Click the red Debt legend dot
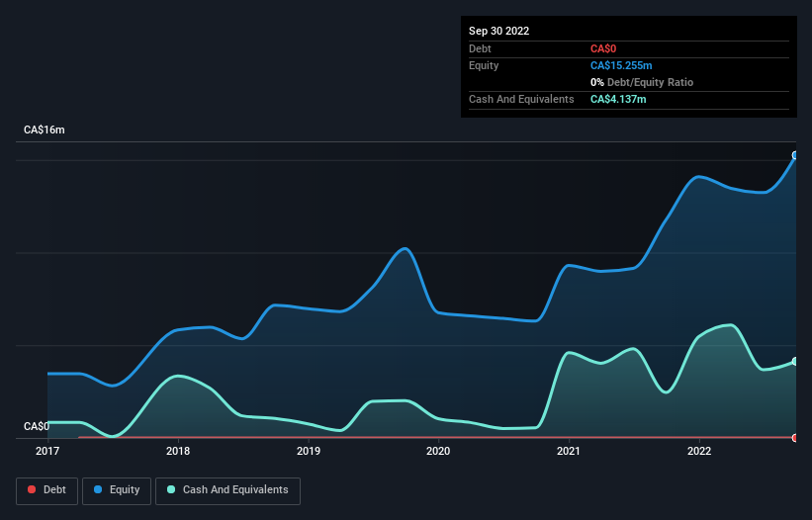Viewport: 812px width, 520px height. coord(32,489)
